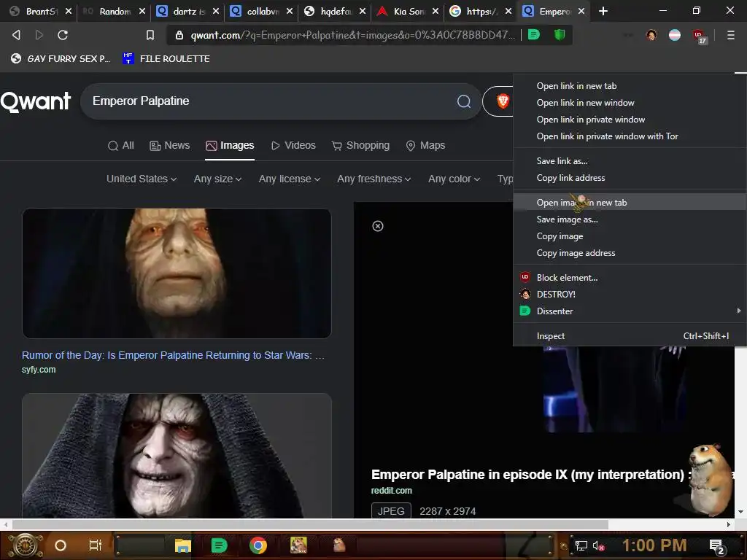Image resolution: width=747 pixels, height=560 pixels.
Task: Click the browser forward arrow
Action: click(x=39, y=35)
